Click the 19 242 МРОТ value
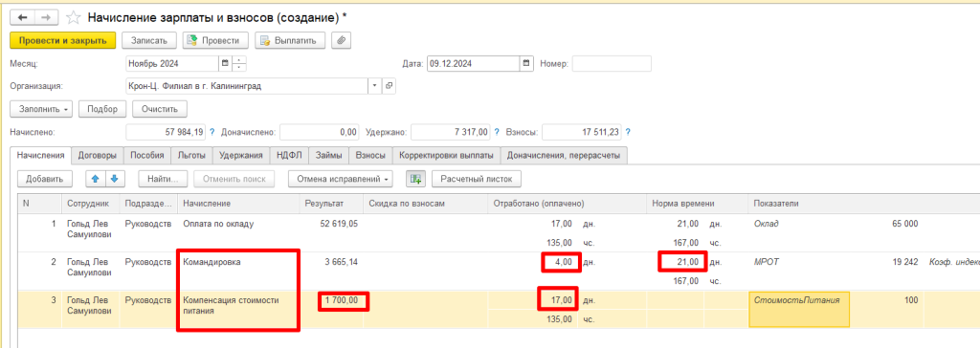 [905, 262]
